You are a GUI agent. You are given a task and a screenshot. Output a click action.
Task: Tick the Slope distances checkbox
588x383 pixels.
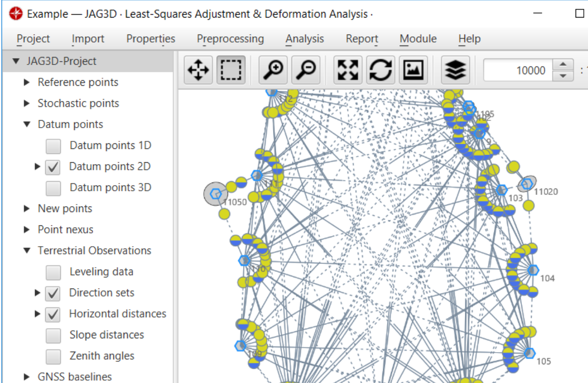[x=53, y=336]
